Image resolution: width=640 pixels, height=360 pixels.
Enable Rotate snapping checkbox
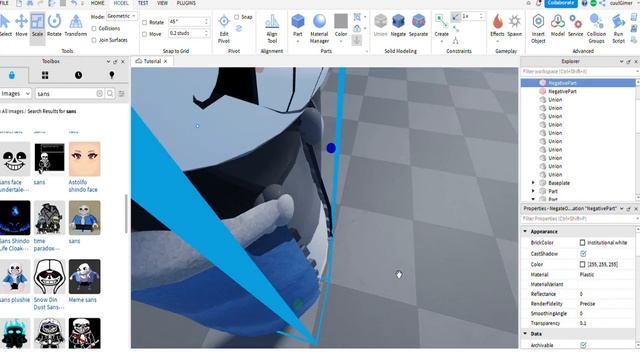(x=144, y=22)
